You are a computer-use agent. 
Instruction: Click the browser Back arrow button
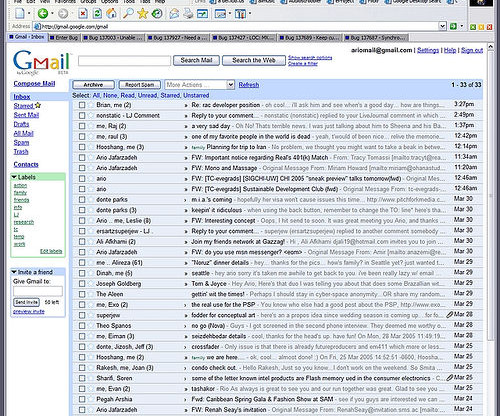point(43,14)
